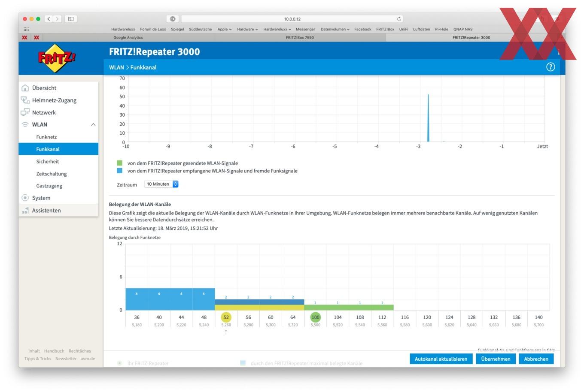Click the Übersicht house icon
Screen dimensions: 584x392
(25, 88)
